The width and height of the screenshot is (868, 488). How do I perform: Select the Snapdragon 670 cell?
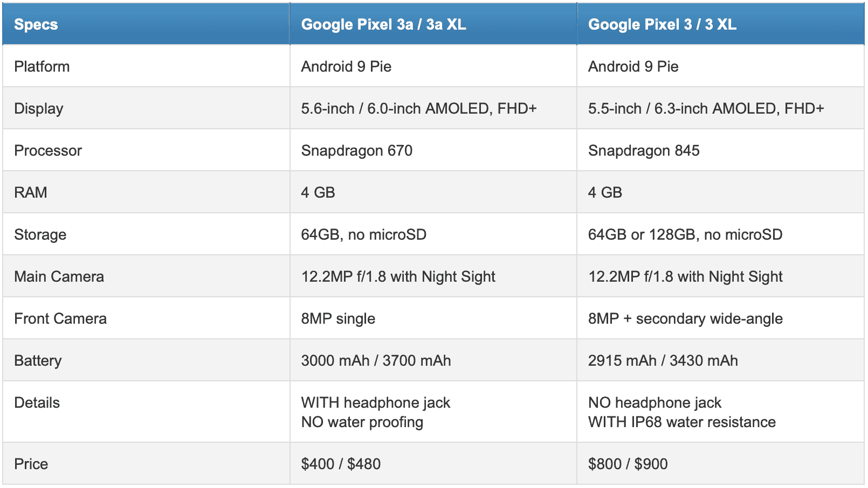(x=357, y=150)
